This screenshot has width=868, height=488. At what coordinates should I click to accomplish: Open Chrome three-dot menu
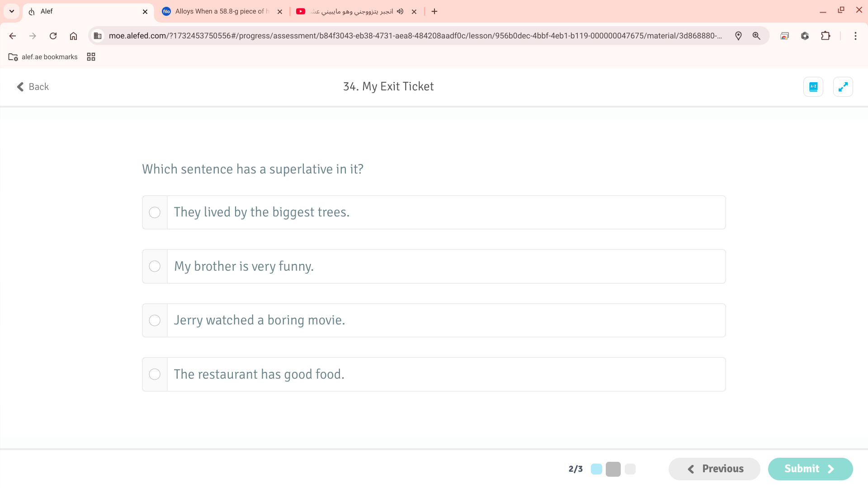855,36
